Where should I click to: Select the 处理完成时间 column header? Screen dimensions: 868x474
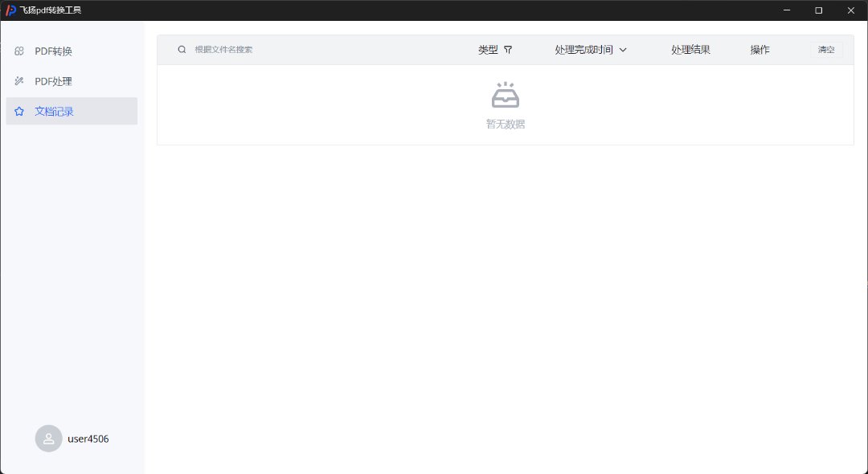click(x=583, y=50)
